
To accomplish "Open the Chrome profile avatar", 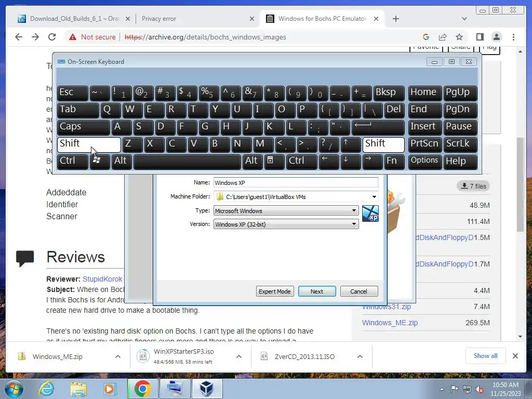I will tap(497, 37).
